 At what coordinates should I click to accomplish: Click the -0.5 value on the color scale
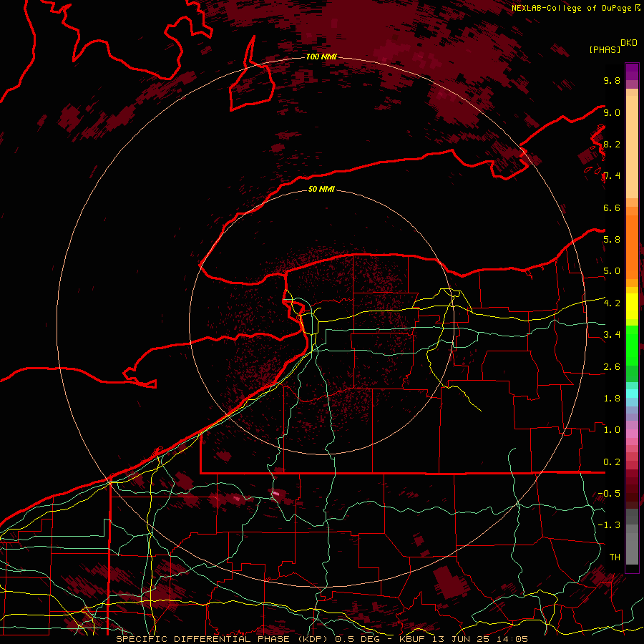pos(609,494)
